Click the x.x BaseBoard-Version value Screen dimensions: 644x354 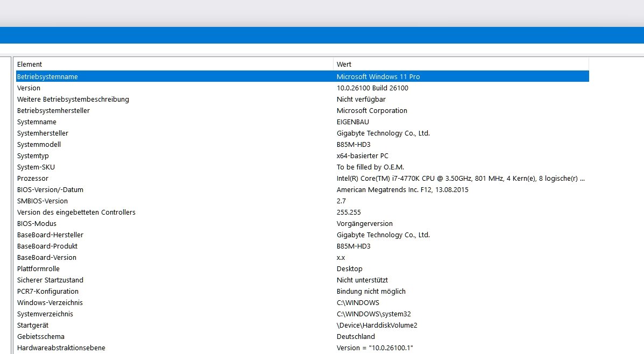(x=341, y=258)
